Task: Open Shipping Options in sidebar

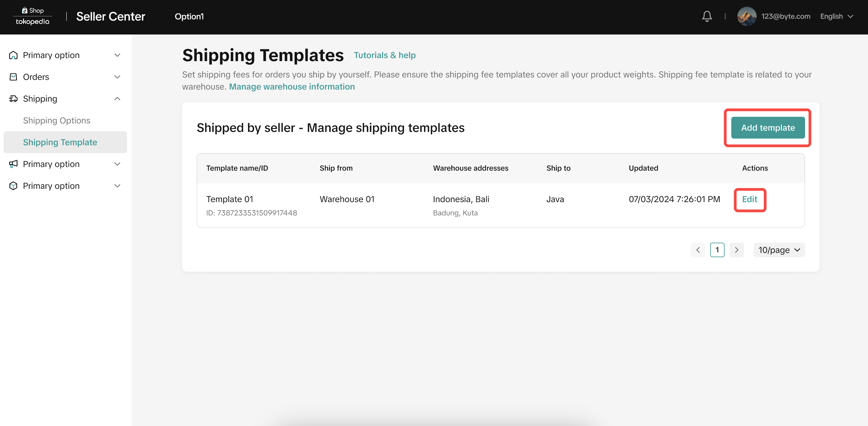Action: click(57, 120)
